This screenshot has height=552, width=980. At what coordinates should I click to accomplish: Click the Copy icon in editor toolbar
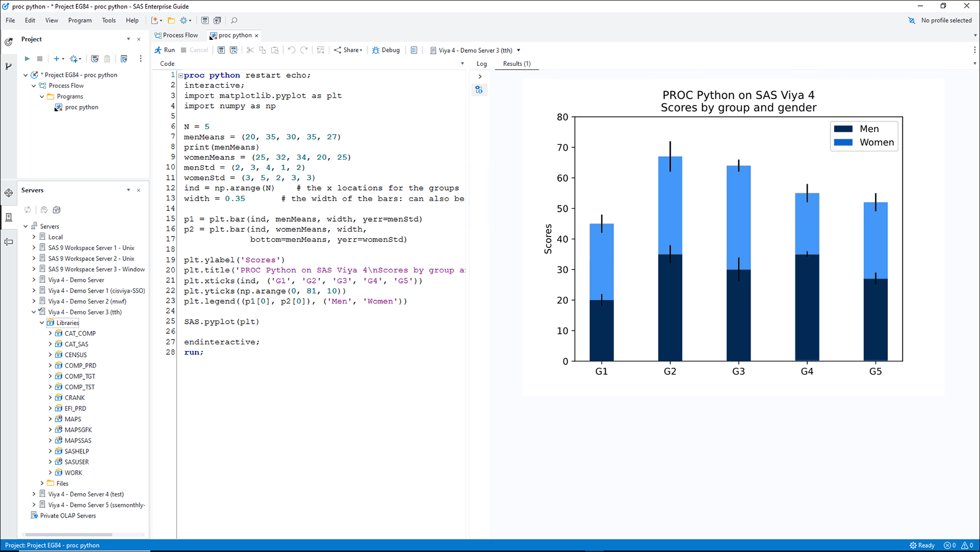pos(262,50)
